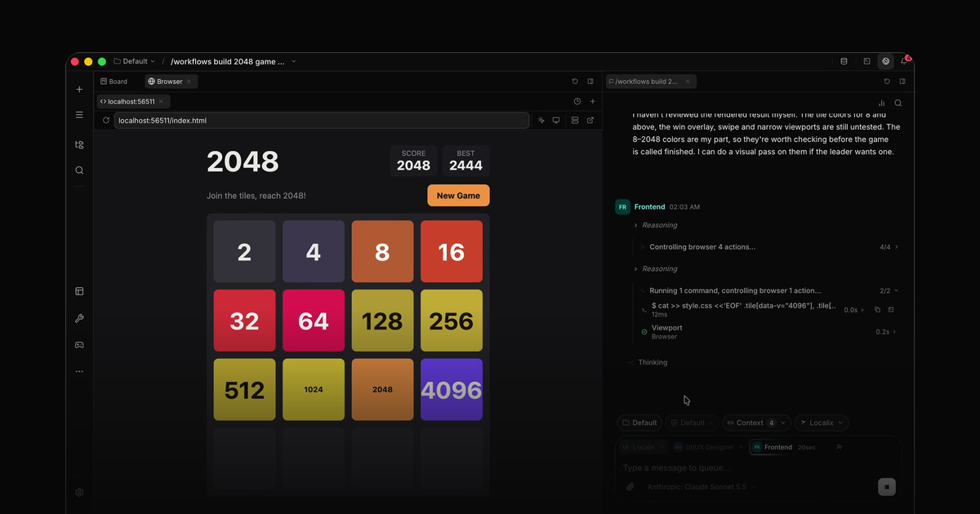Toggle the split panel icon in chat pane
Viewport: 980px width, 514px height.
tap(902, 82)
